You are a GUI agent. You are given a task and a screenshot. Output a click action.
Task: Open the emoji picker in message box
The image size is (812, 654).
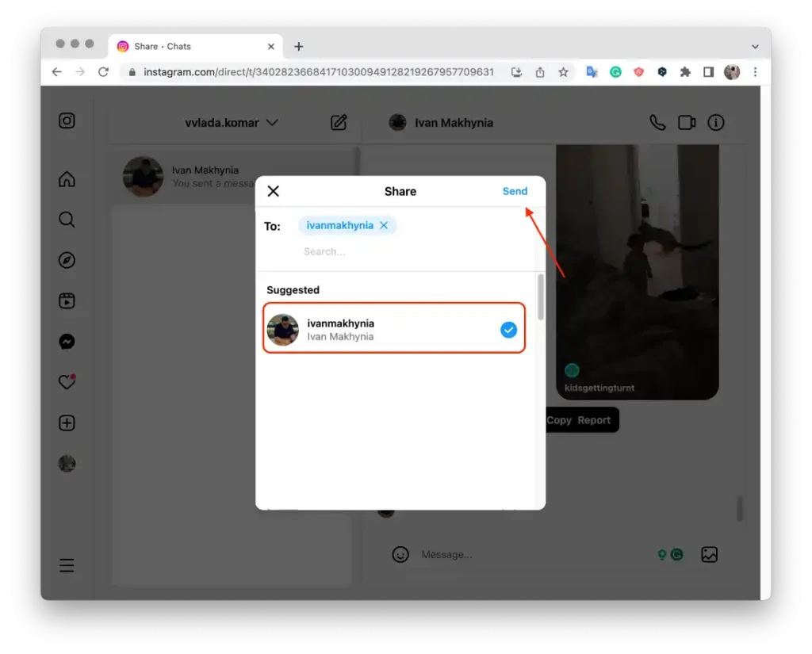coord(400,555)
